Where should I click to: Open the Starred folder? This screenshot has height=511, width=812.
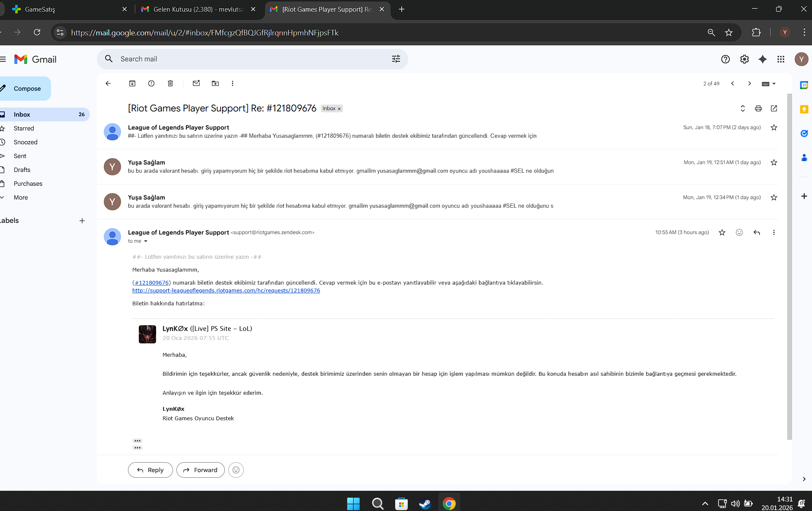pos(24,128)
